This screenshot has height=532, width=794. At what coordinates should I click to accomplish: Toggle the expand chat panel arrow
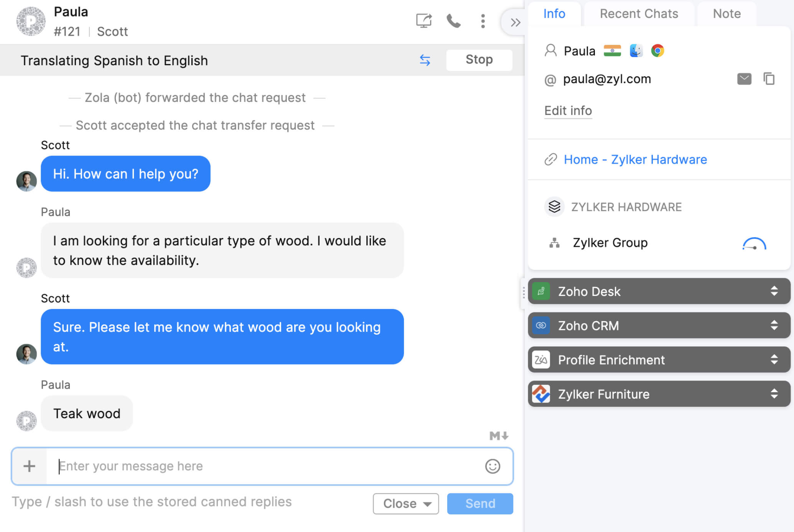514,21
